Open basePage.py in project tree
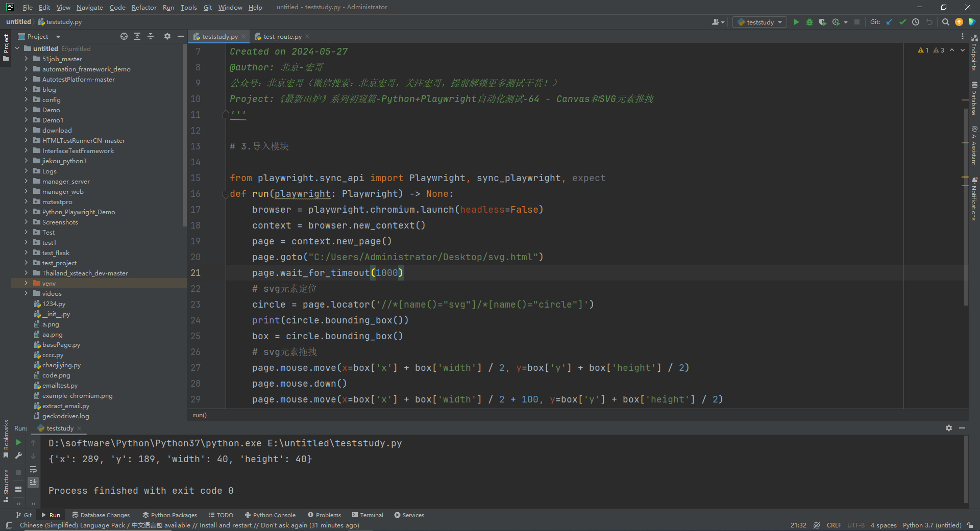Viewport: 980px width, 531px height. click(61, 344)
